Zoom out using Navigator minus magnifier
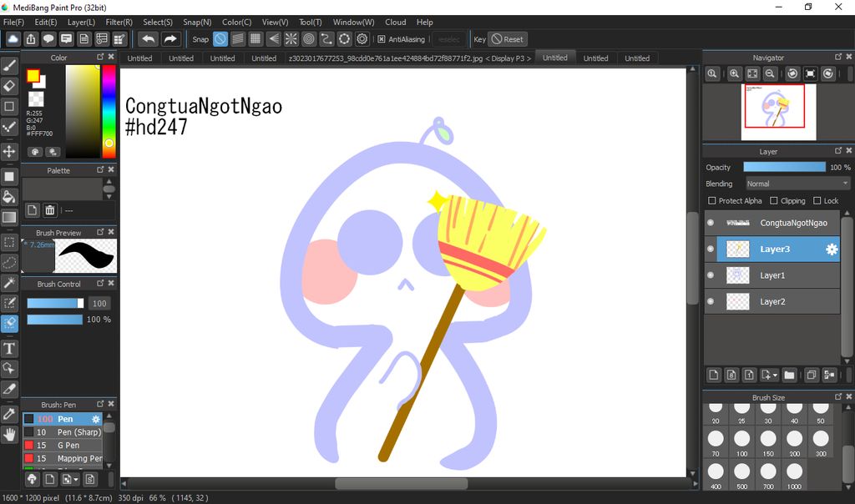 pos(769,73)
